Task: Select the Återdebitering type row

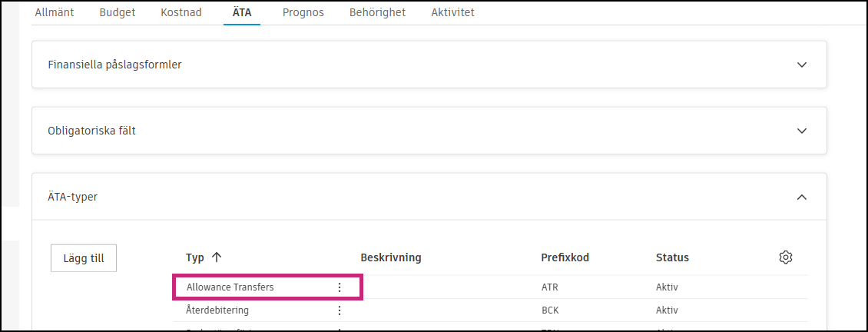Action: coord(217,310)
